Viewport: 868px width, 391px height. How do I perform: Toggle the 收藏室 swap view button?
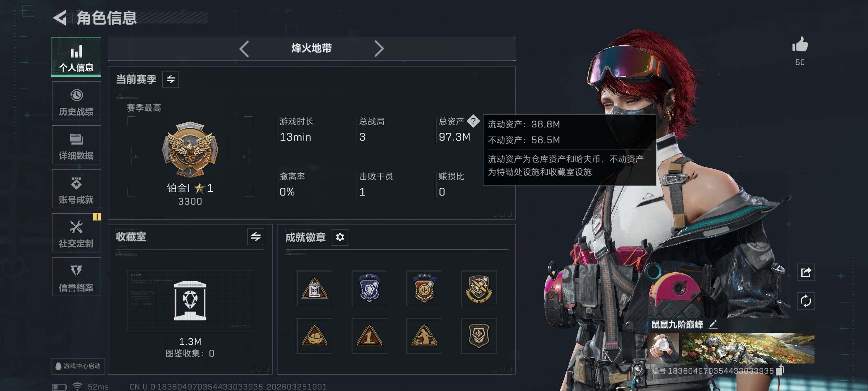[x=256, y=237]
